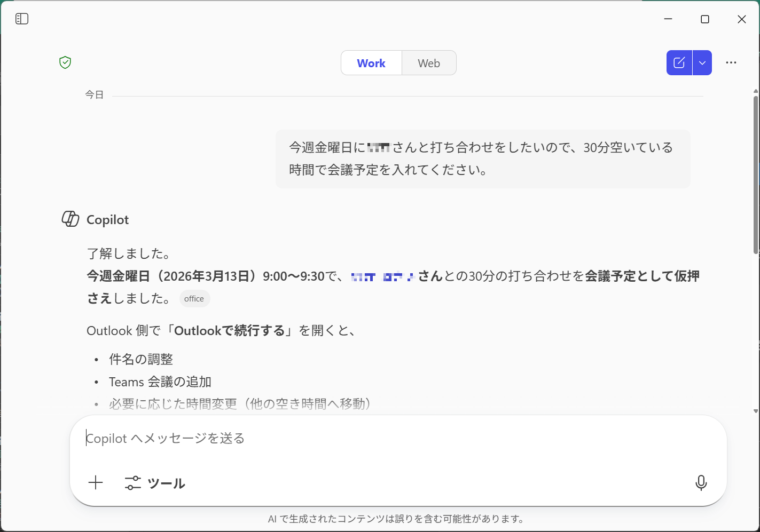The height and width of the screenshot is (532, 760).
Task: Click the vertical scrollbar thumb
Action: pyautogui.click(x=756, y=173)
